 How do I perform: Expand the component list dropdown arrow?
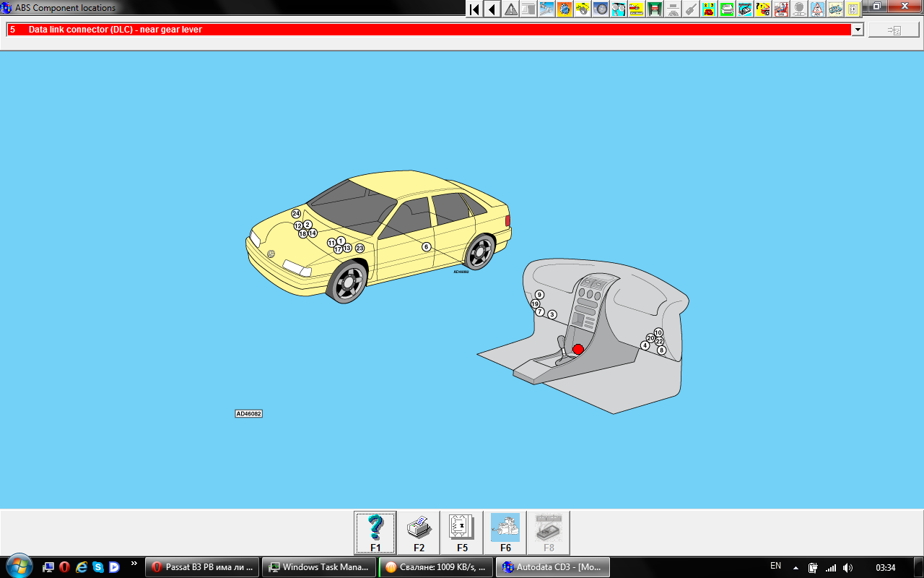pyautogui.click(x=858, y=30)
